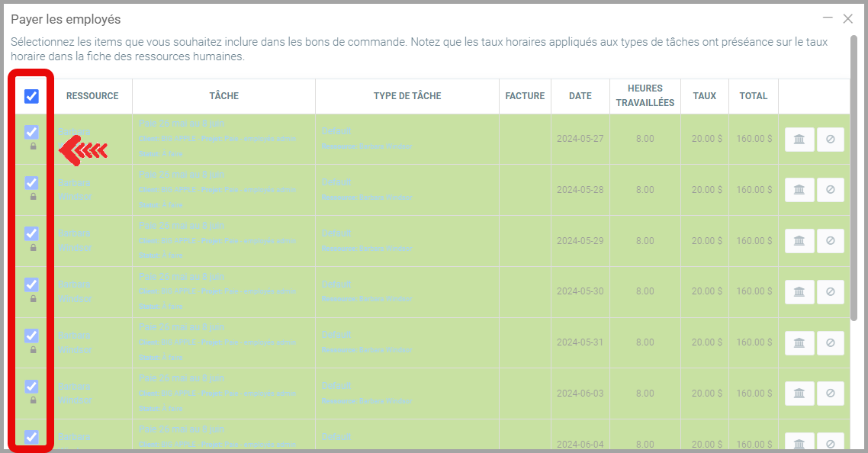Sort by the RESSOURCE column header
Image resolution: width=868 pixels, height=453 pixels.
coord(92,96)
